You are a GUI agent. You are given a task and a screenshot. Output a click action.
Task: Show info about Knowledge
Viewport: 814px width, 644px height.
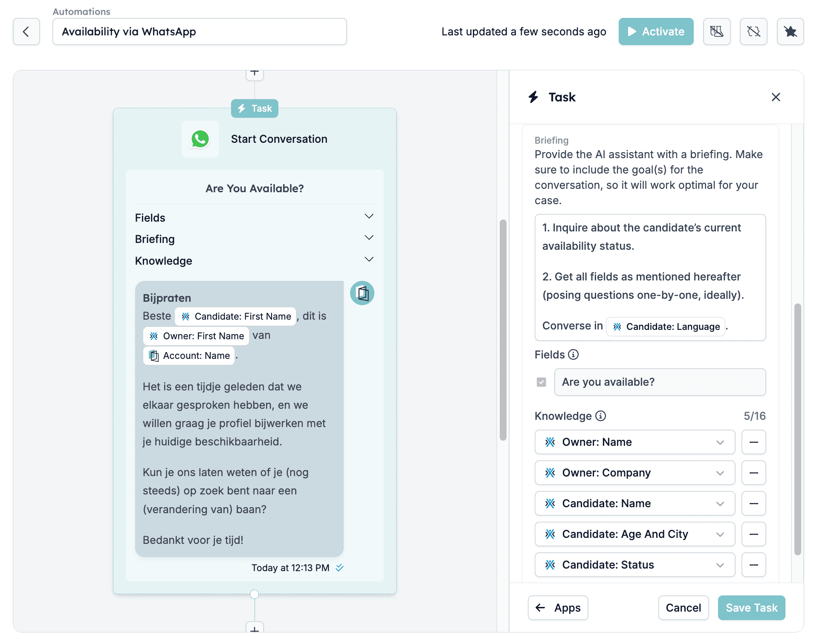[x=600, y=416]
